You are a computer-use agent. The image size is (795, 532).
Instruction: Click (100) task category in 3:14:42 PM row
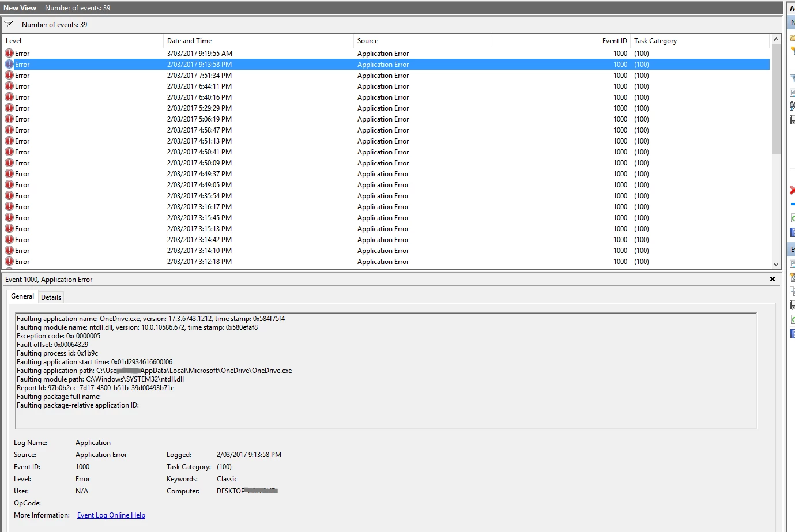[642, 239]
